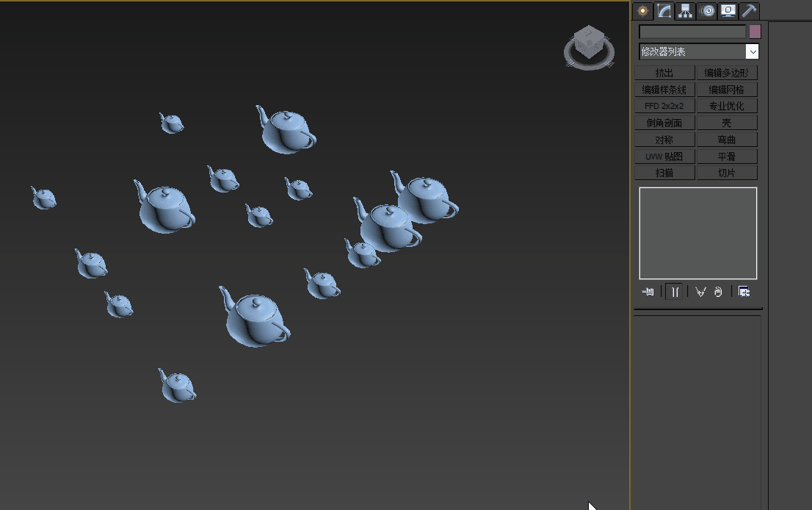Image resolution: width=812 pixels, height=510 pixels.
Task: Apply the 弯曲 modifier
Action: coord(727,140)
